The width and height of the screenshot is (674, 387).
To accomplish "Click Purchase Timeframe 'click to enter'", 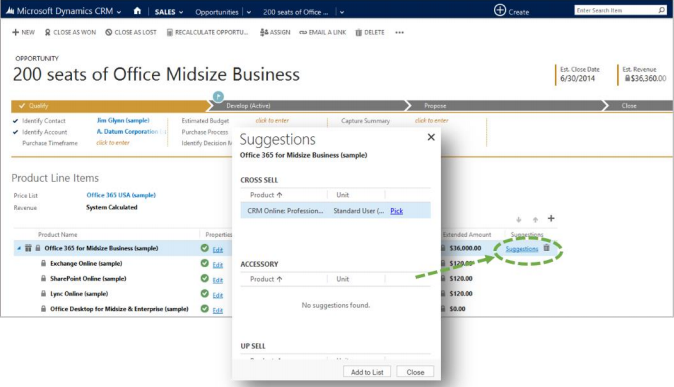I will coord(113,143).
